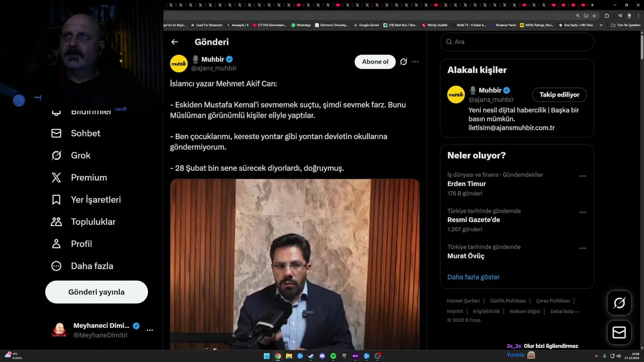Image resolution: width=644 pixels, height=362 pixels.
Task: Open more options for Resmi Gazete'de trend
Action: tap(583, 212)
